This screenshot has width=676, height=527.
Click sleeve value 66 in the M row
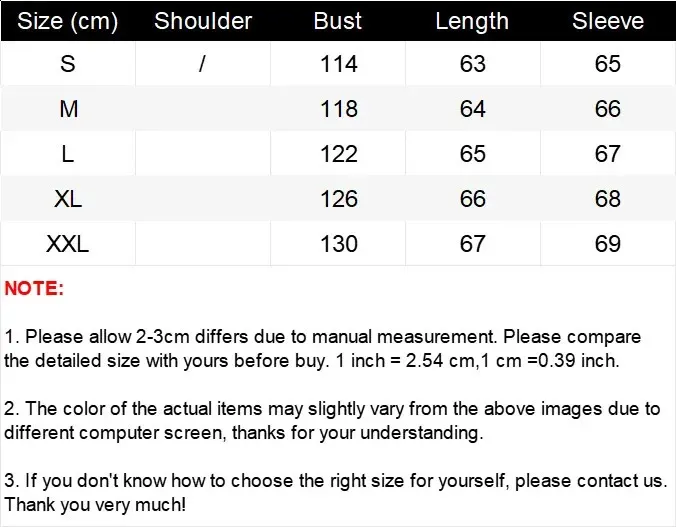pos(608,109)
